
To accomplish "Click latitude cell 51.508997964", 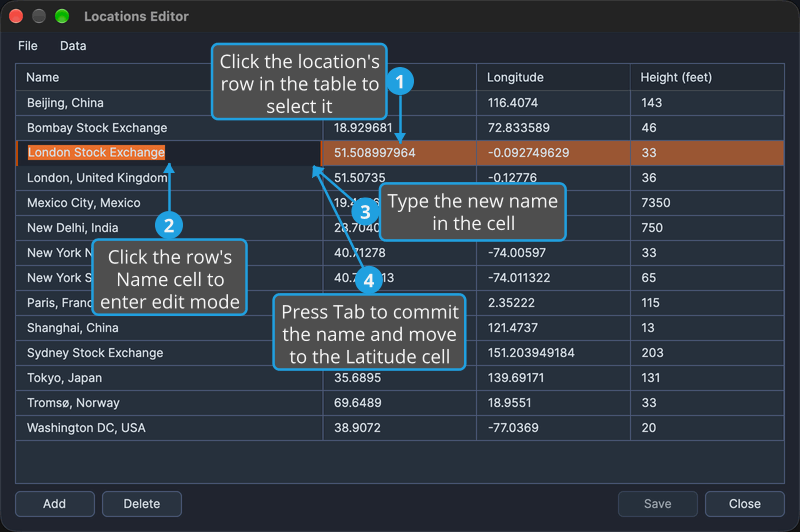I will click(x=400, y=153).
